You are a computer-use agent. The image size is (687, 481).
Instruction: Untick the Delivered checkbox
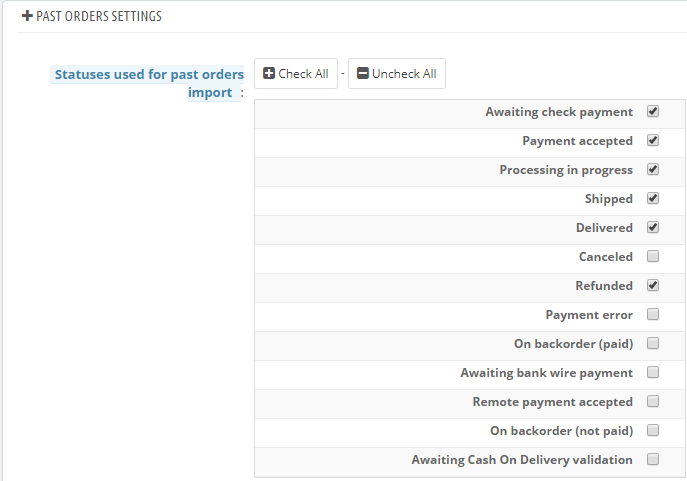point(653,227)
